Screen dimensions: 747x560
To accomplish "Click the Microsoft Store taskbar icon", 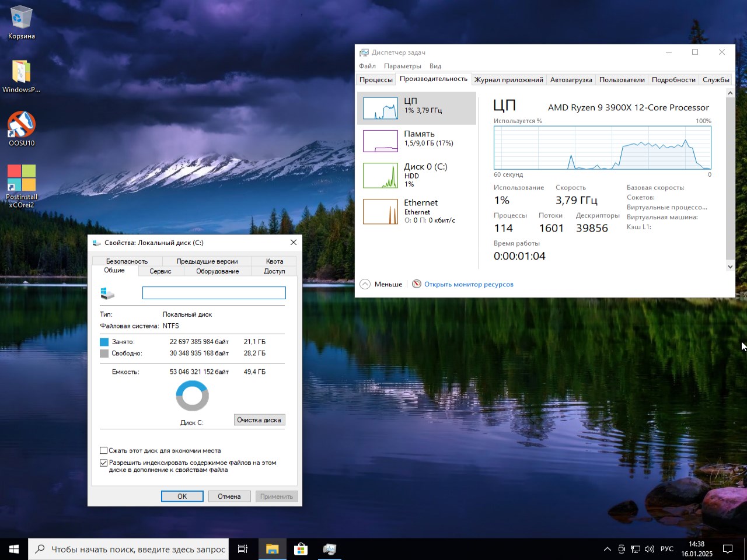I will (301, 549).
